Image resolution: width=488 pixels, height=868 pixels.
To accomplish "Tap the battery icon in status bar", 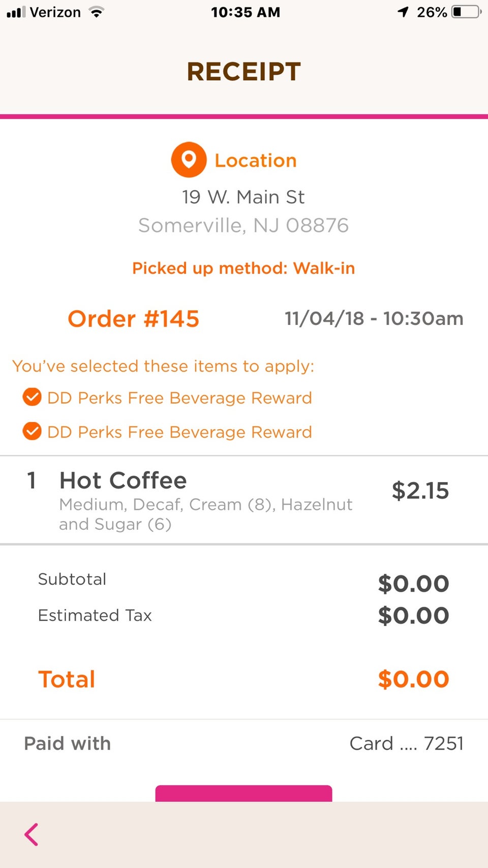I will 466,12.
